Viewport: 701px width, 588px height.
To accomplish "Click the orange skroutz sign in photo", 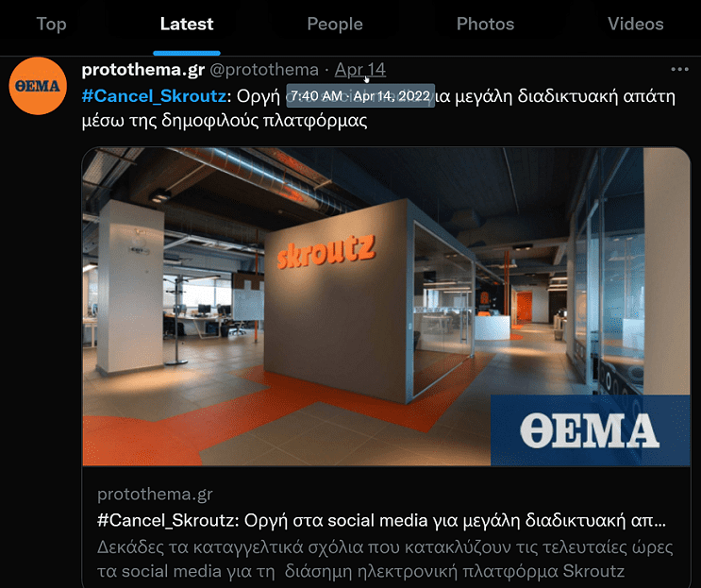I will [325, 252].
